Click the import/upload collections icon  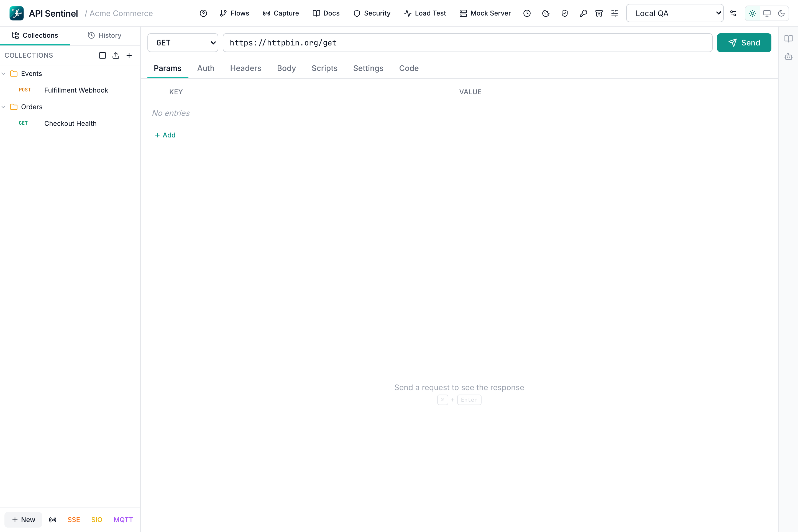[x=116, y=55]
